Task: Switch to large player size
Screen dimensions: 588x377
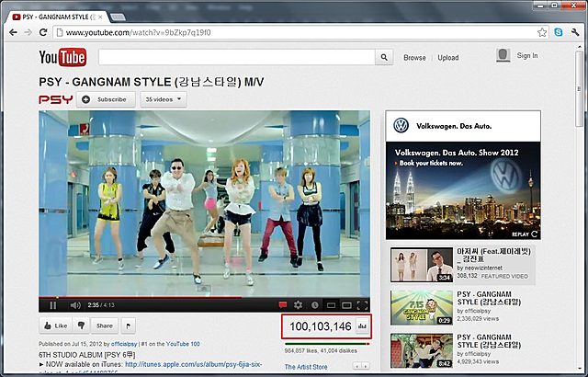Action: [x=346, y=305]
